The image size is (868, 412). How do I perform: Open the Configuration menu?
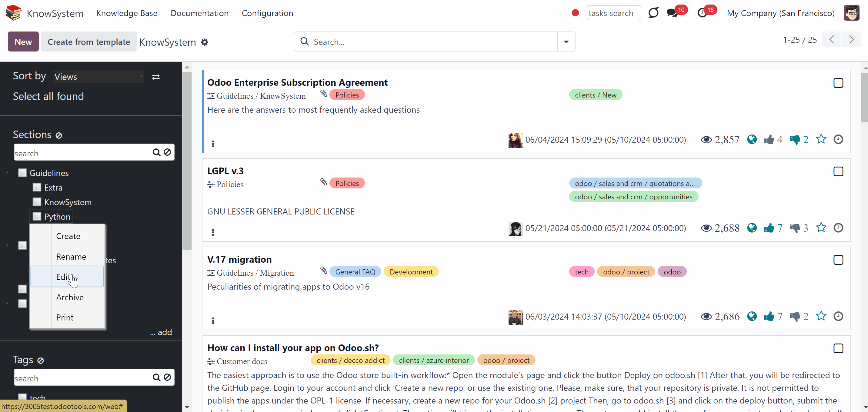click(267, 13)
